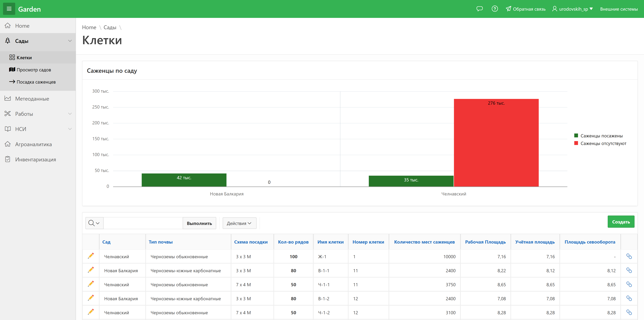Open the Действия dropdown menu
The image size is (644, 320).
(x=239, y=223)
